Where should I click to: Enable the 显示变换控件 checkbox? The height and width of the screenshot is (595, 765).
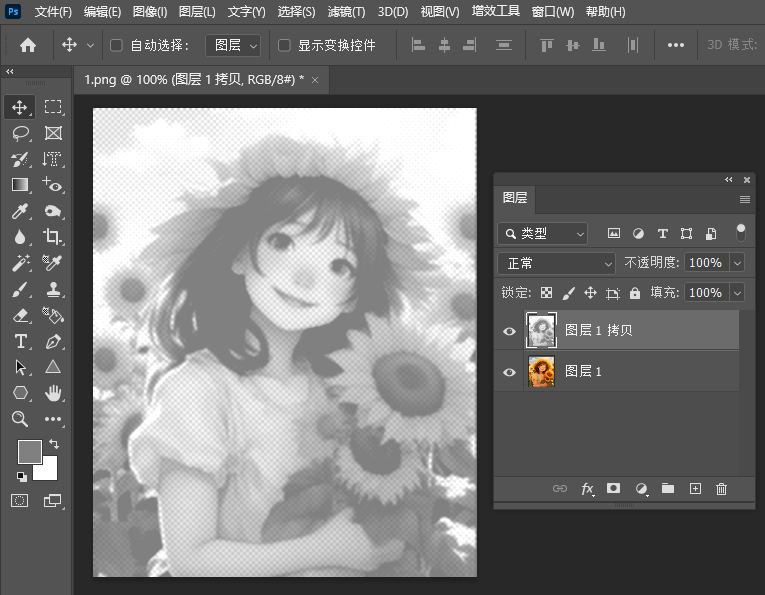click(284, 45)
